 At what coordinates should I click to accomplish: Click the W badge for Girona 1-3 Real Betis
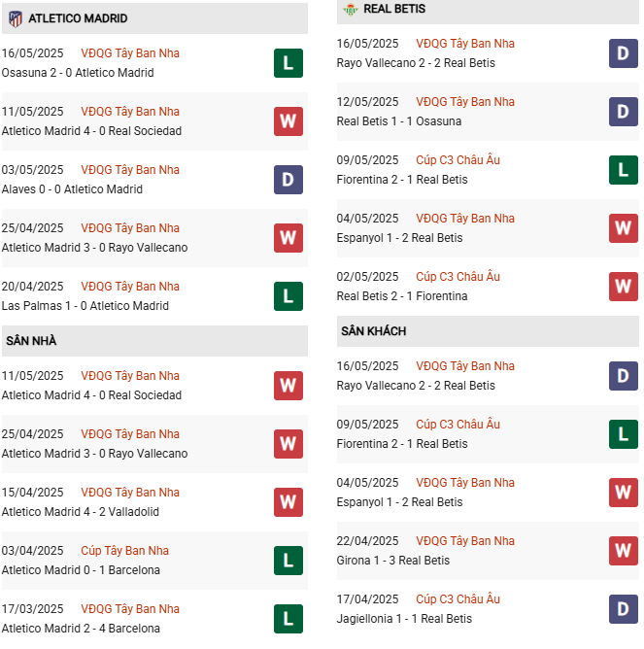point(624,551)
